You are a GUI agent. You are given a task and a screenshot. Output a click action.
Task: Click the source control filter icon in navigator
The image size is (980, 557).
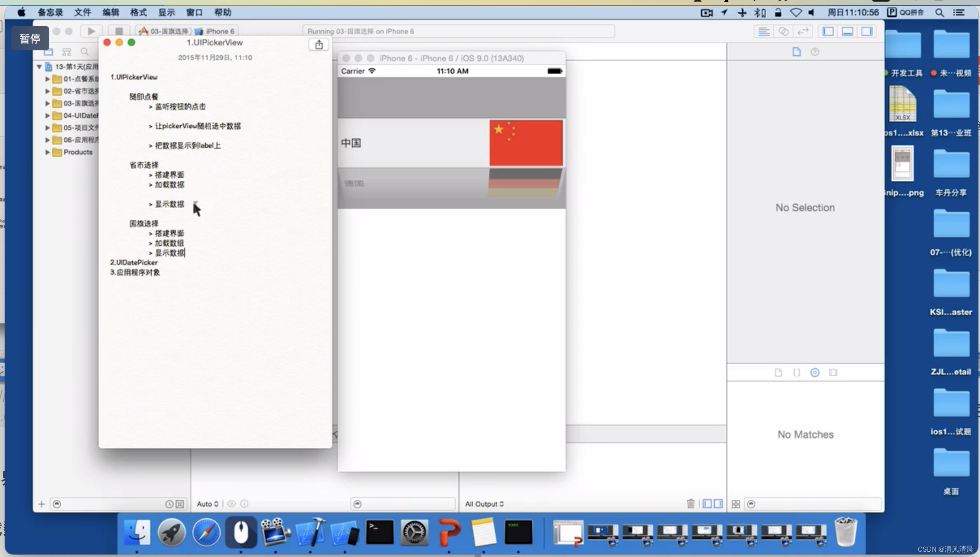pyautogui.click(x=180, y=504)
